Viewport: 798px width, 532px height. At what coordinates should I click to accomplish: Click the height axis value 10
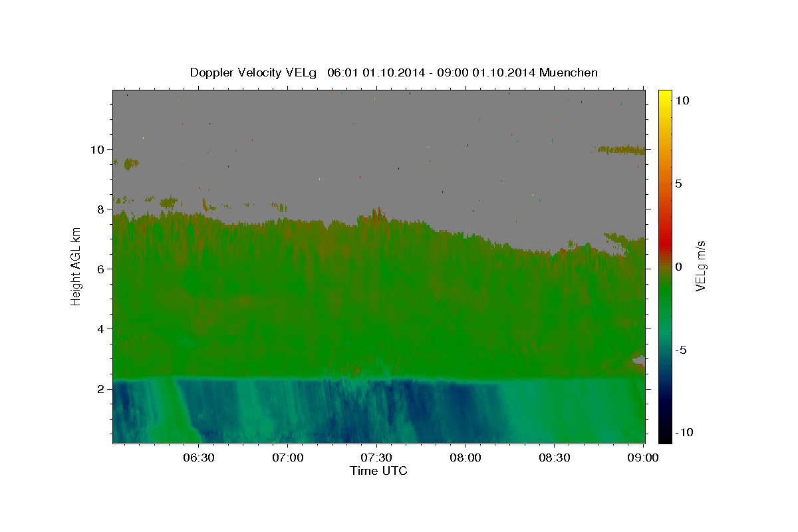[98, 149]
